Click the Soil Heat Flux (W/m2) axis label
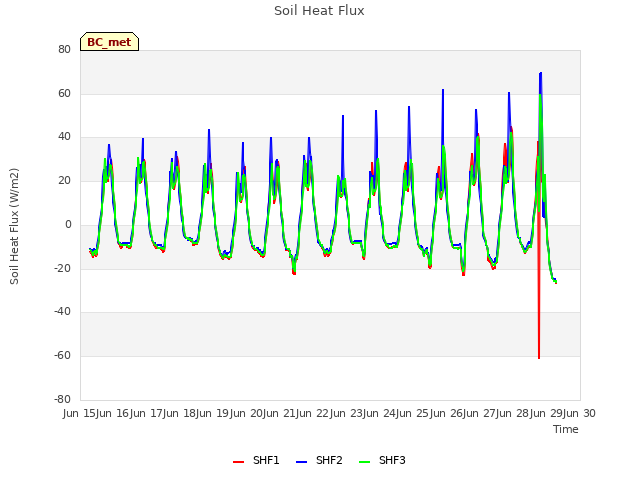The image size is (640, 480). point(14,226)
